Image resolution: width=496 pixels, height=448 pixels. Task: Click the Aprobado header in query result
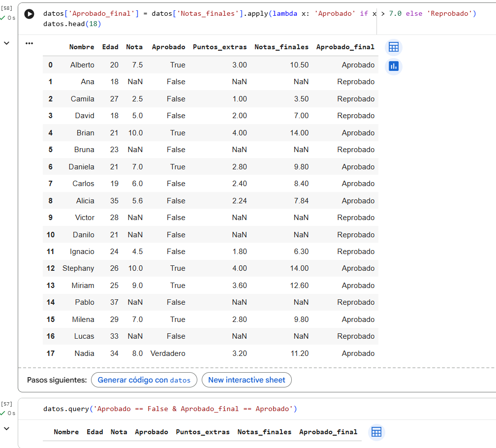151,432
